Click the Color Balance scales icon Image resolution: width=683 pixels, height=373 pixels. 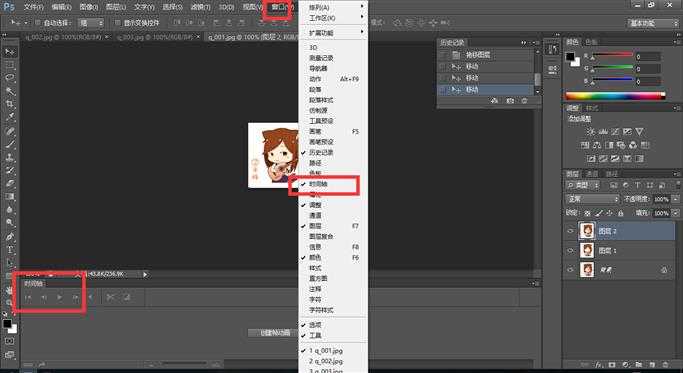tap(597, 145)
